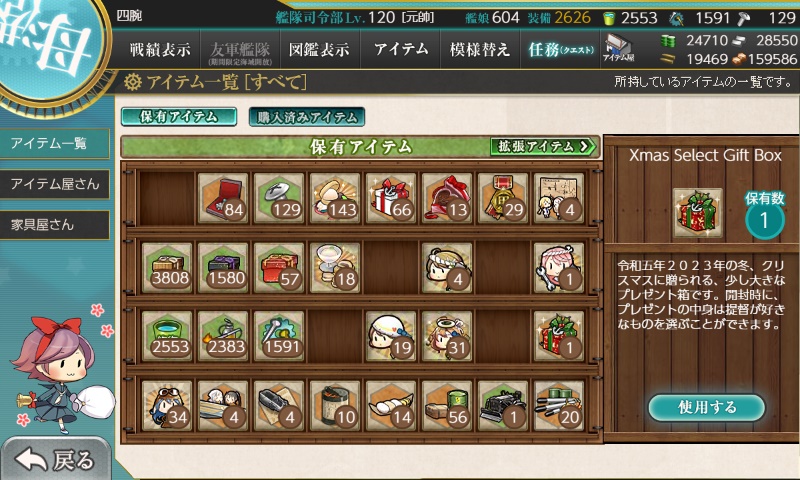Open the 任務(クエスト) menu
Viewport: 800px width, 480px height.
561,49
